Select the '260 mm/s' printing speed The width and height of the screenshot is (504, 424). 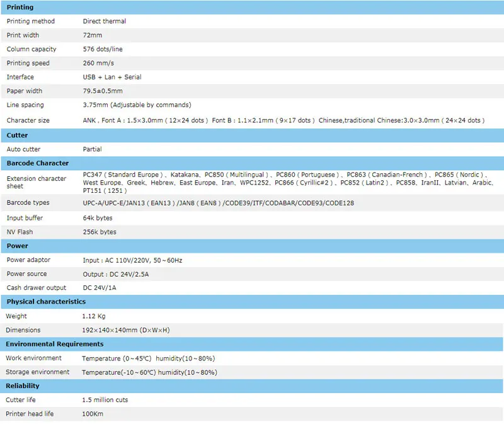coord(98,63)
